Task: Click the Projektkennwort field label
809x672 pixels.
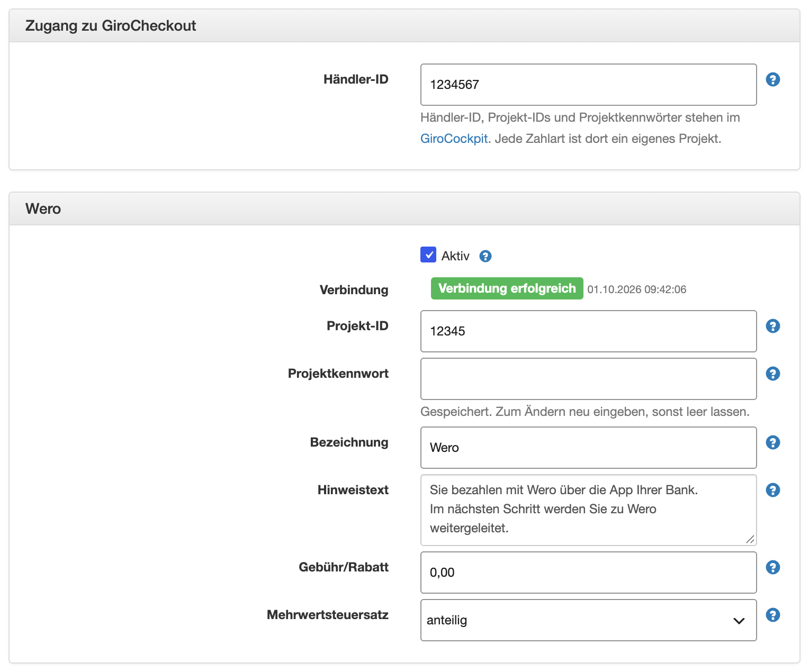Action: click(x=338, y=374)
